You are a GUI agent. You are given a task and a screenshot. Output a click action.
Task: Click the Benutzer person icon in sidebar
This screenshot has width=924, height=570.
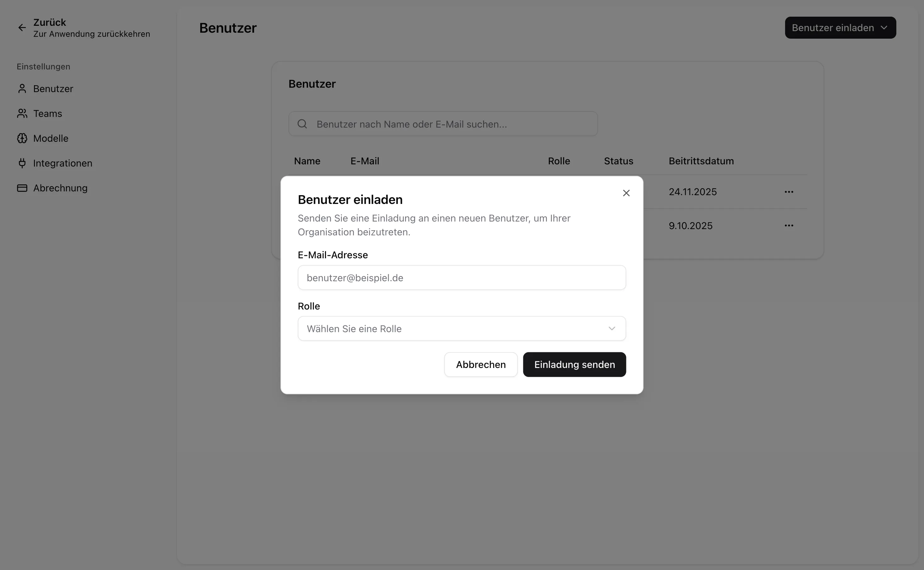pyautogui.click(x=22, y=89)
